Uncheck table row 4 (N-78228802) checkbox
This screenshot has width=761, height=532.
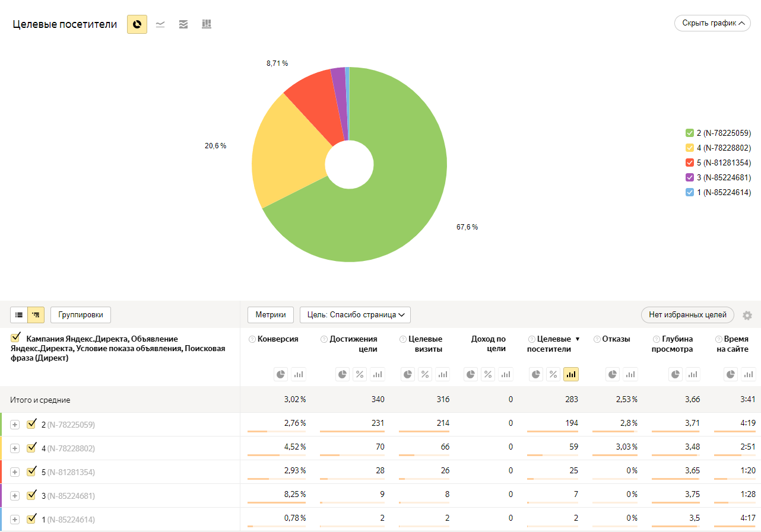click(32, 448)
